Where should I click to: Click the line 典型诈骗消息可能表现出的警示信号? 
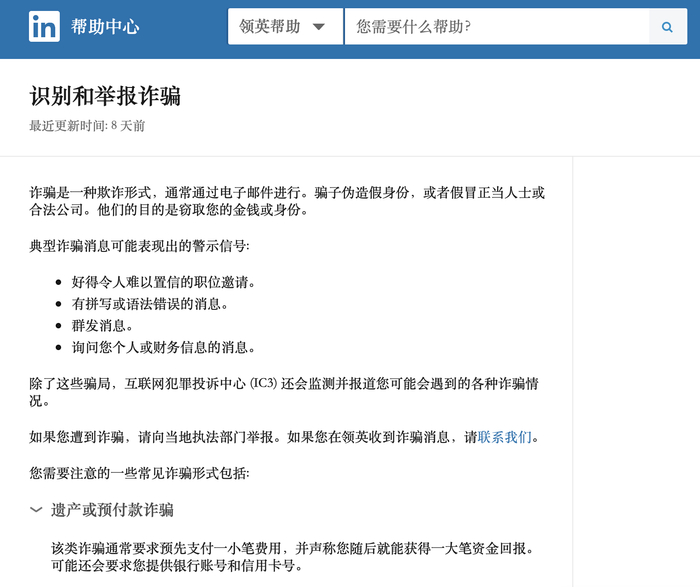tap(139, 246)
